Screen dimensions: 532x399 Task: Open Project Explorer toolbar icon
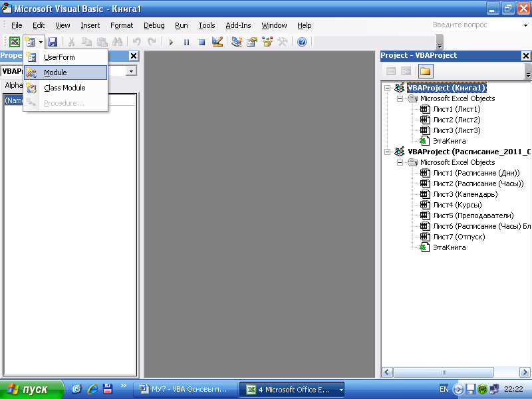tap(237, 42)
